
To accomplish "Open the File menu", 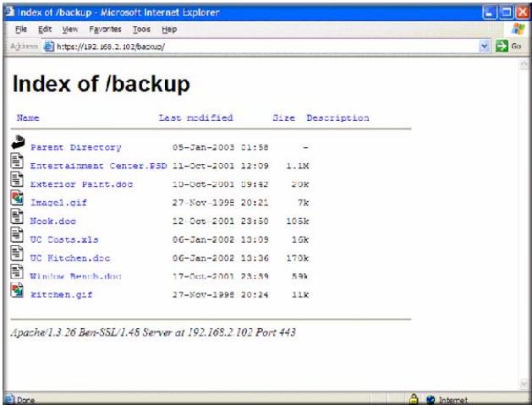I will point(21,30).
